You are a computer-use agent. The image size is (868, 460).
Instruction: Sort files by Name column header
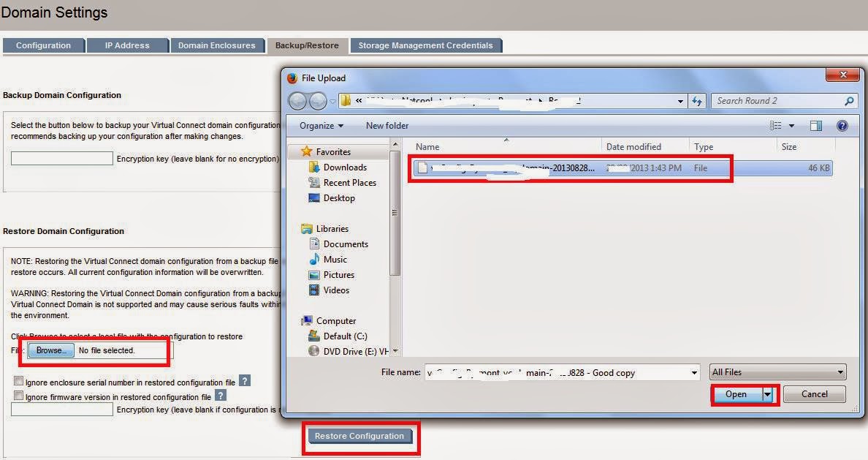coord(427,147)
